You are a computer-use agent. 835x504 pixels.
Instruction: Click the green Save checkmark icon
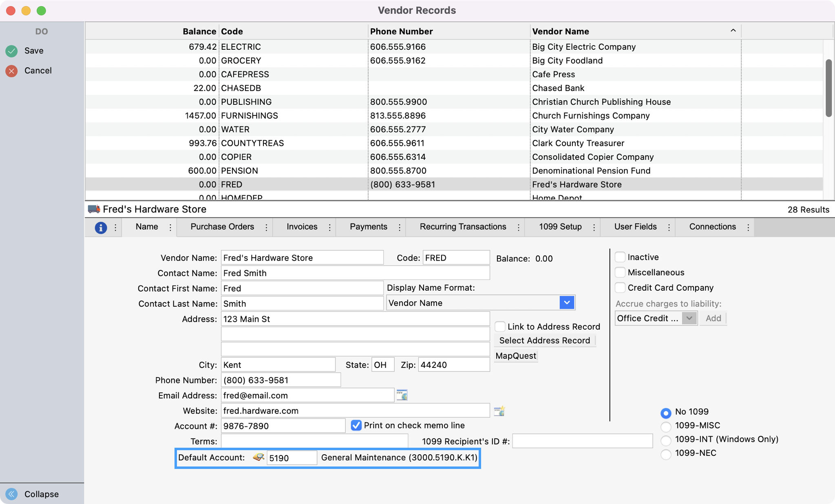point(11,51)
